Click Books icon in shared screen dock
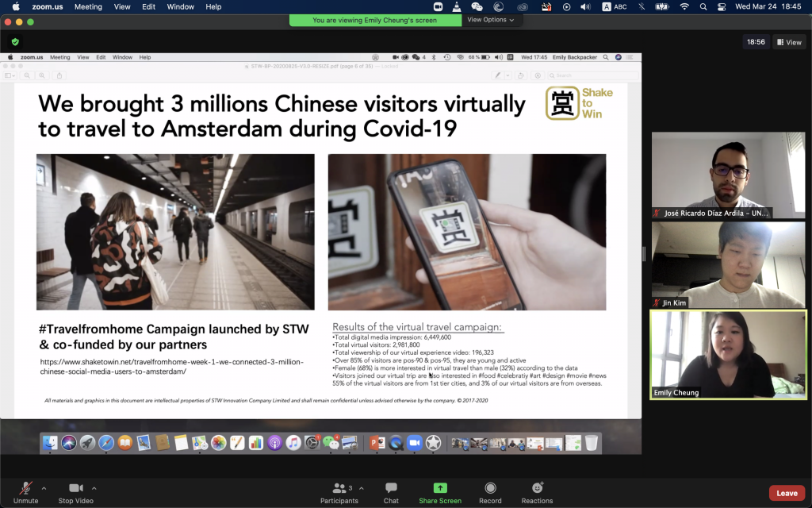 124,443
